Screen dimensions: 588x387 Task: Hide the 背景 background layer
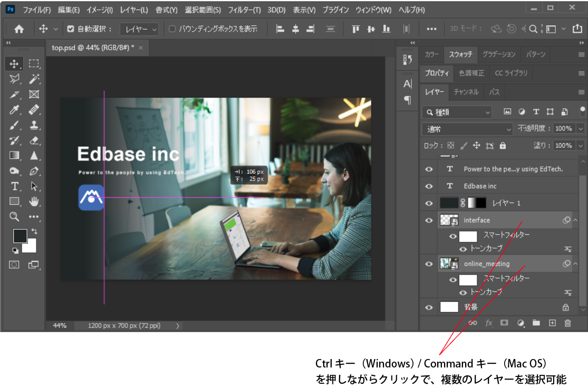429,307
